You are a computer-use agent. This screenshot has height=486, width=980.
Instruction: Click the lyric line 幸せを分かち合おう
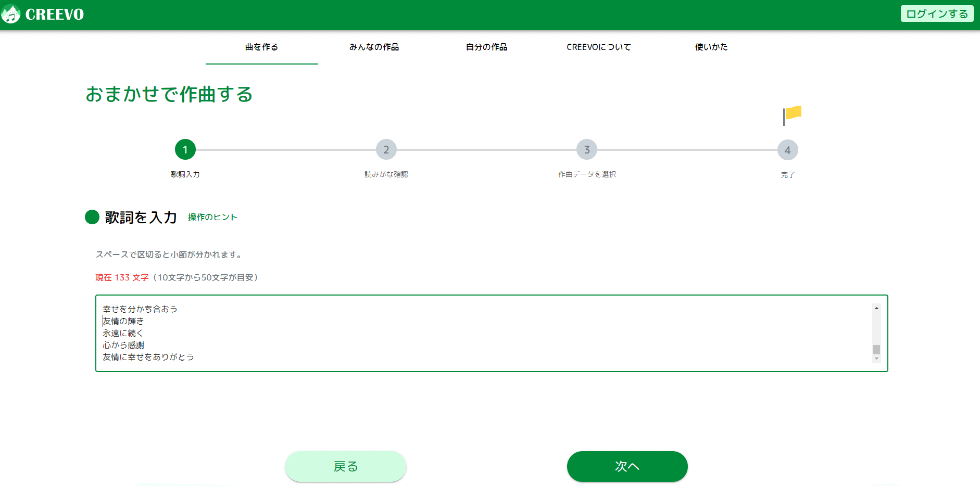140,309
